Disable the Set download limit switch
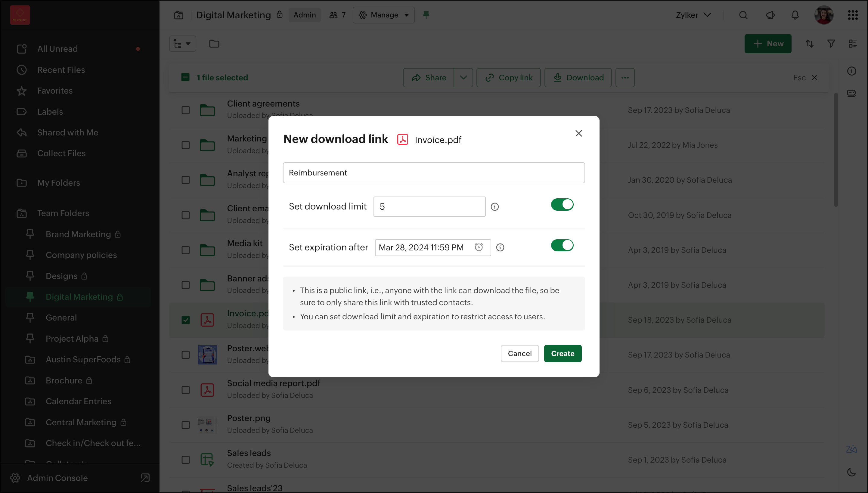Viewport: 868px width, 493px height. pos(562,205)
